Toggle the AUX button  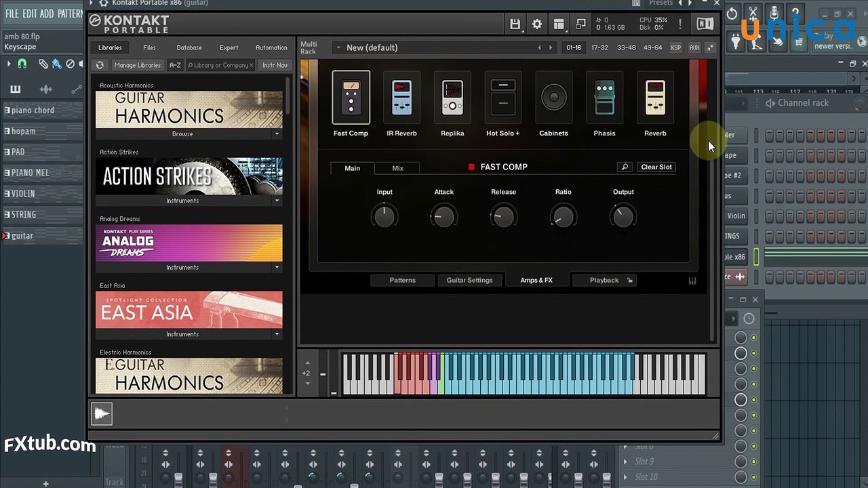point(694,47)
